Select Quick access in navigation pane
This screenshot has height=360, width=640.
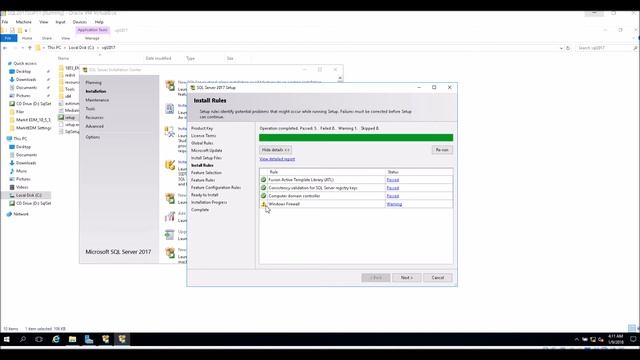tap(25, 64)
